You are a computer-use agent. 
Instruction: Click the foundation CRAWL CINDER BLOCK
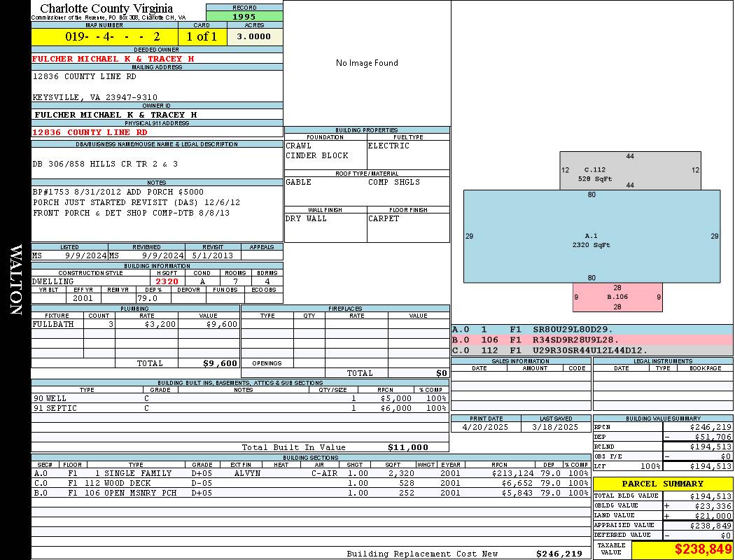point(317,150)
